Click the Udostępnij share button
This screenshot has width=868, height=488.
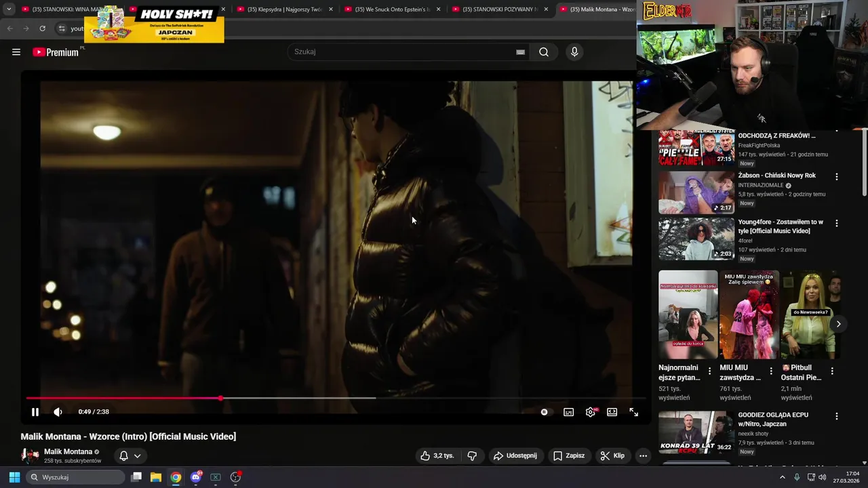pos(515,455)
